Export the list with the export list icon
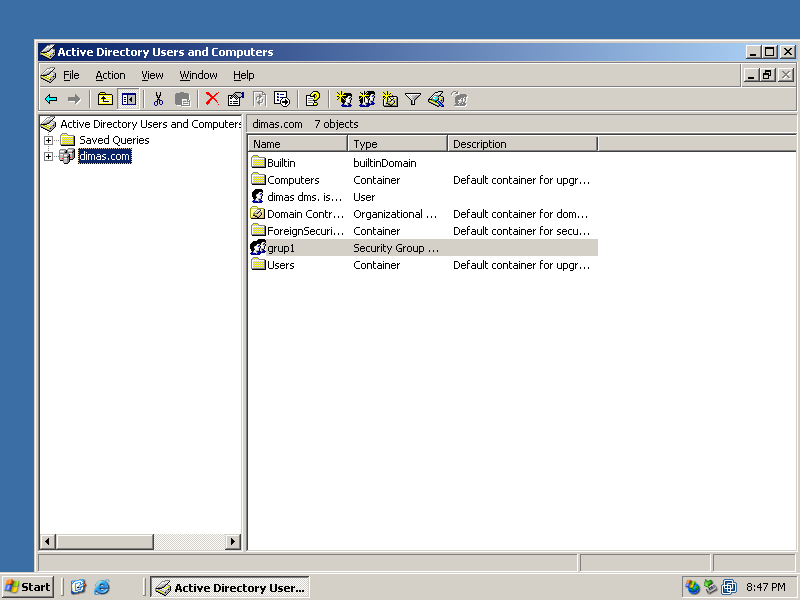The height and width of the screenshot is (600, 800). click(281, 99)
